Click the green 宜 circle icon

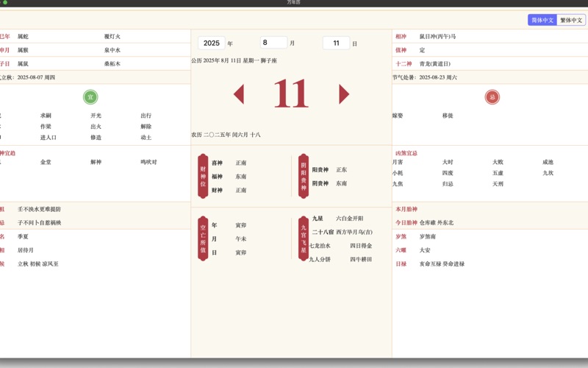(x=90, y=97)
